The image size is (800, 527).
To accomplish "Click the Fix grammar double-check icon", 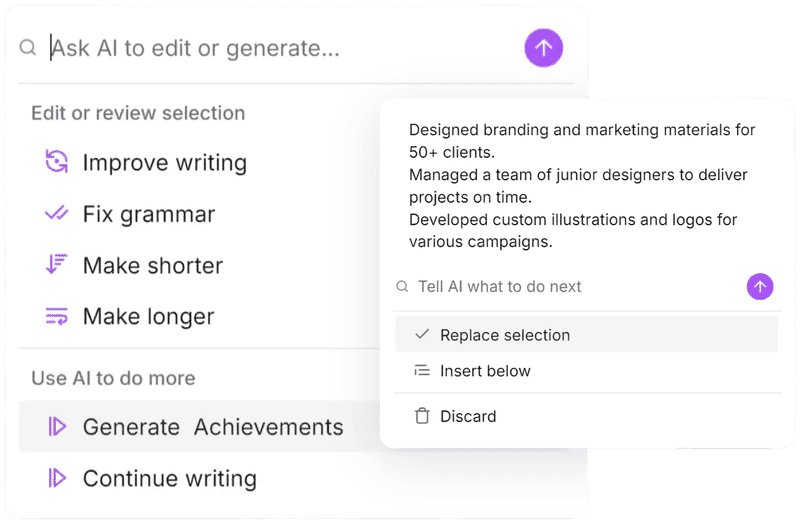I will pyautogui.click(x=57, y=213).
